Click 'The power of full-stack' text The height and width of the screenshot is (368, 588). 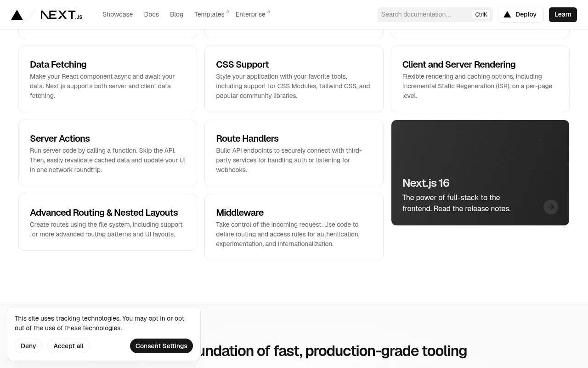(x=440, y=197)
